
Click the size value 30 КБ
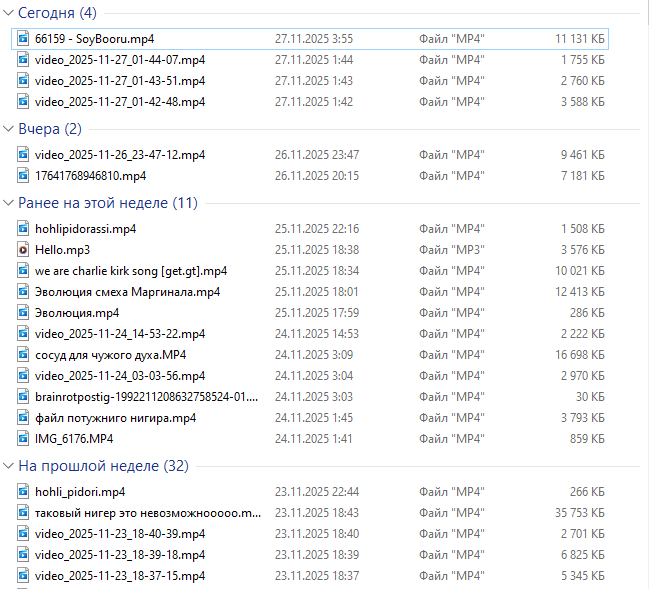[590, 397]
